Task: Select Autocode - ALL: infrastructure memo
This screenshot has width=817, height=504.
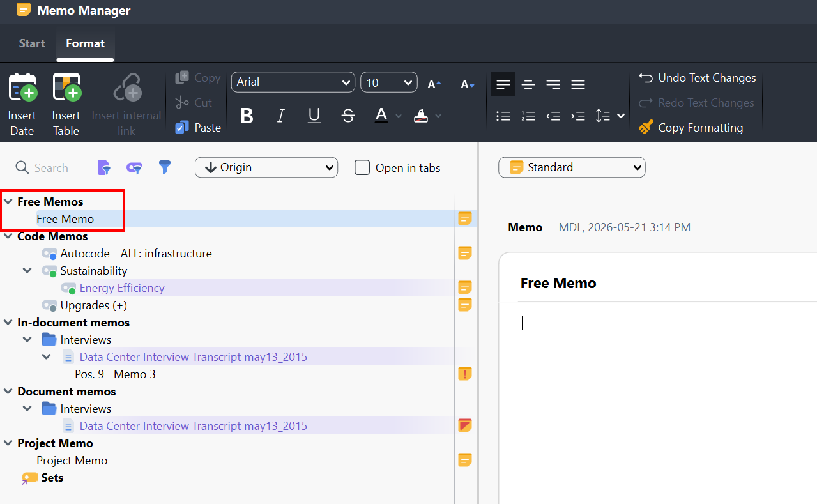Action: [136, 254]
